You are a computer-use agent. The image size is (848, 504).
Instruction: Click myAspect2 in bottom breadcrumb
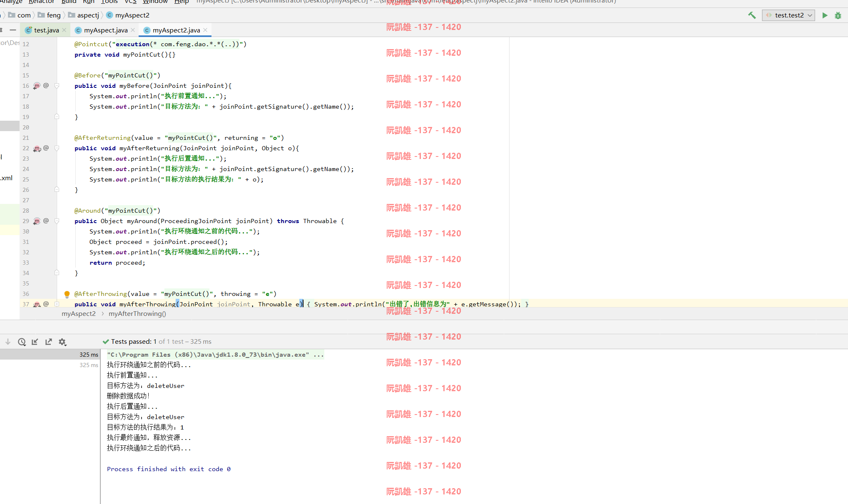tap(79, 314)
